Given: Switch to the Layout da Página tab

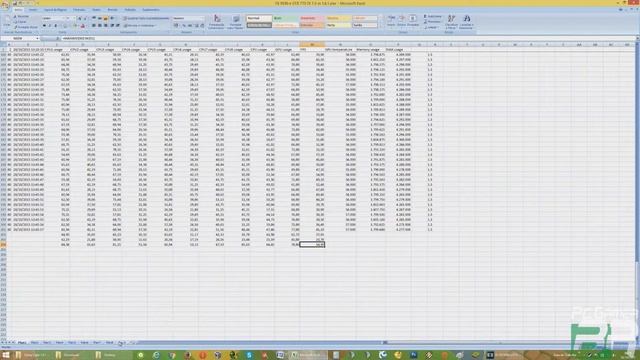Looking at the screenshot, I should [x=55, y=10].
